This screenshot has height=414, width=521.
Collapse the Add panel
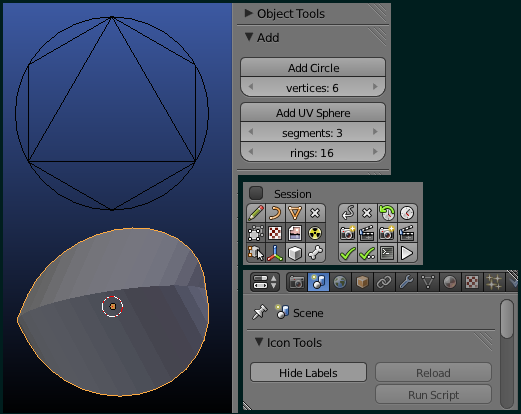(x=249, y=37)
